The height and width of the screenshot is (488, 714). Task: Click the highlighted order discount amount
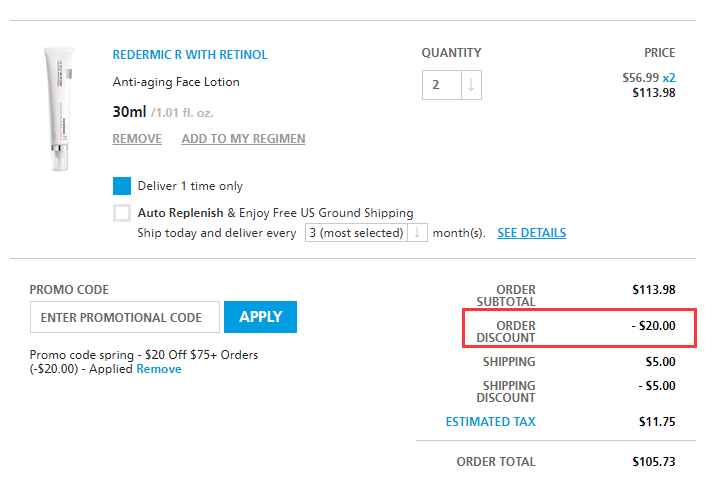click(654, 325)
